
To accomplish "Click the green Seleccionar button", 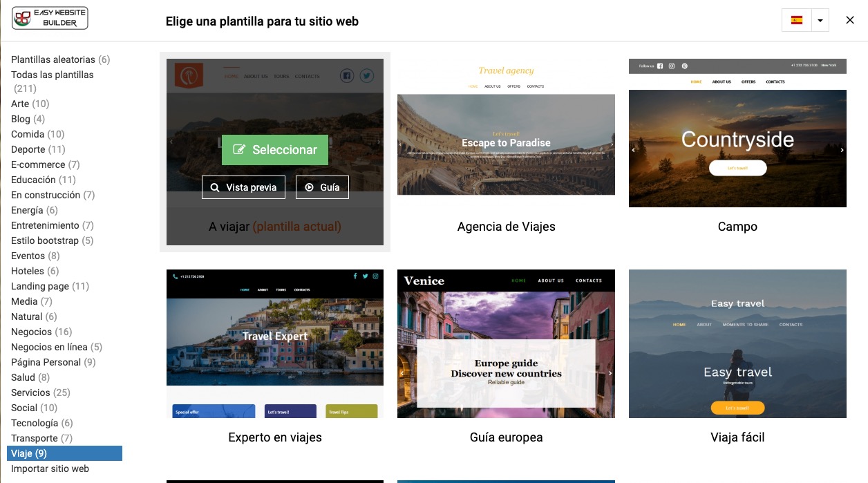I will (x=275, y=150).
